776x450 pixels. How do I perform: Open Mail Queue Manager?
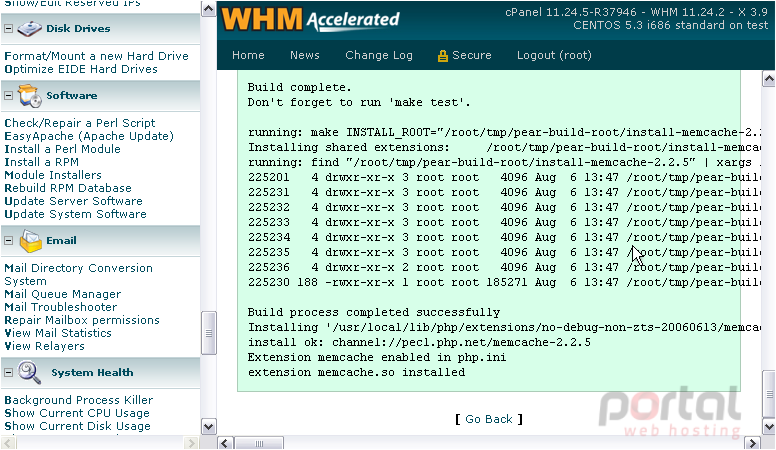pos(62,294)
